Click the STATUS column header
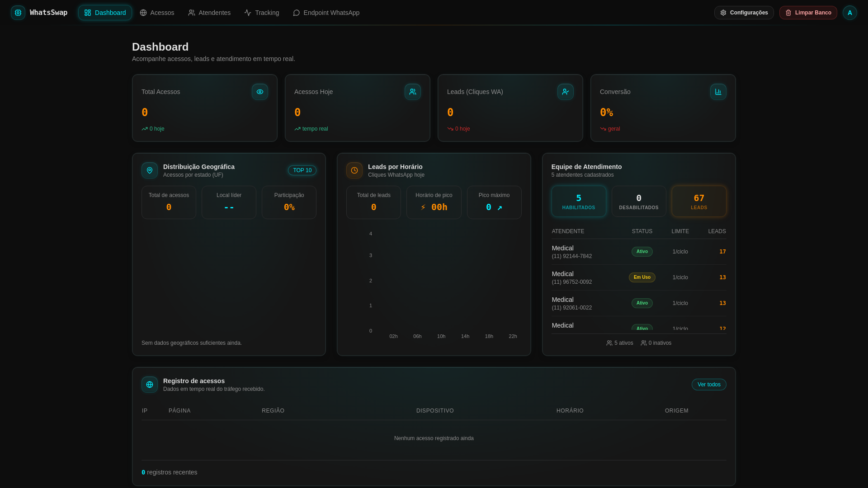This screenshot has height=488, width=868. (642, 231)
